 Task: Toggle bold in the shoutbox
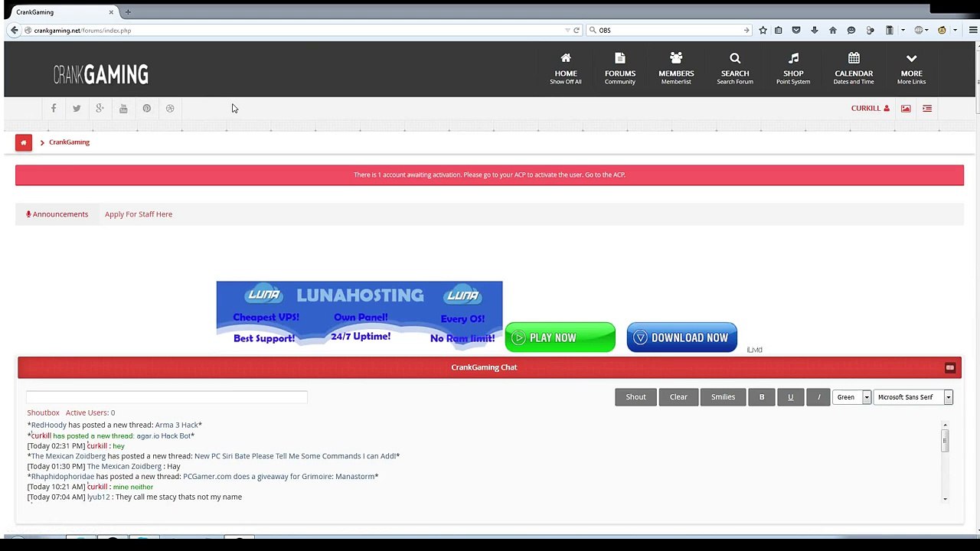762,397
